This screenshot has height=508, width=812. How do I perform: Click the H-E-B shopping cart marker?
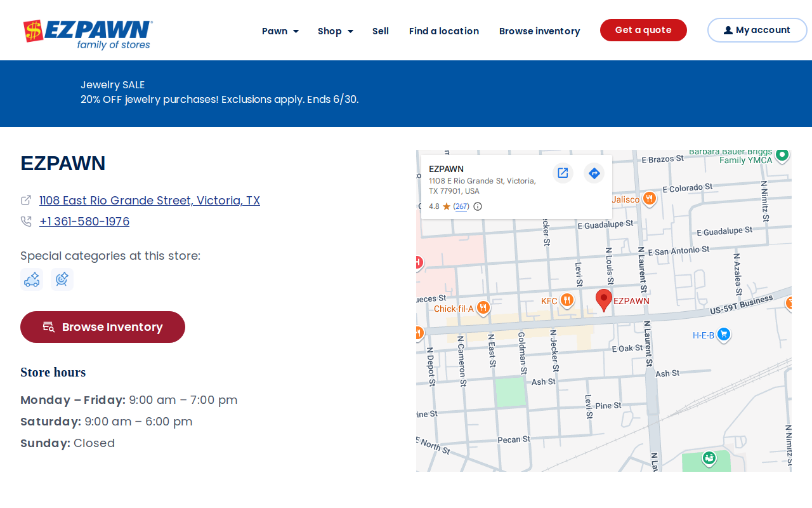tap(724, 335)
